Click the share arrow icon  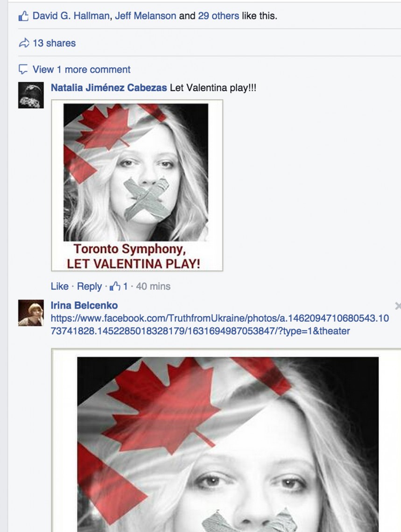click(x=24, y=43)
